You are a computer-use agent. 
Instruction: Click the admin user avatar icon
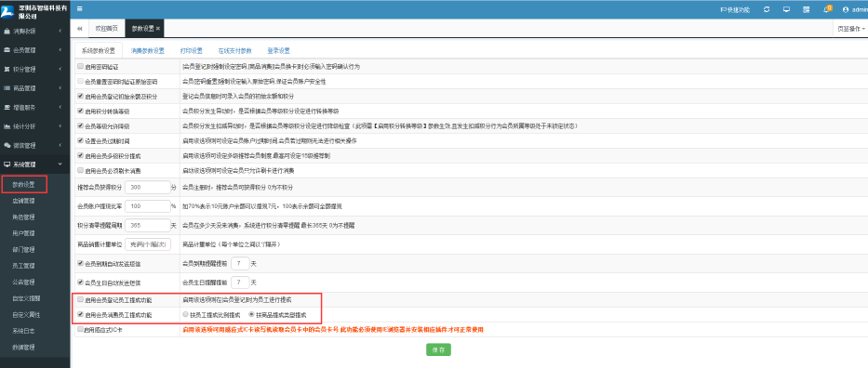coord(846,9)
